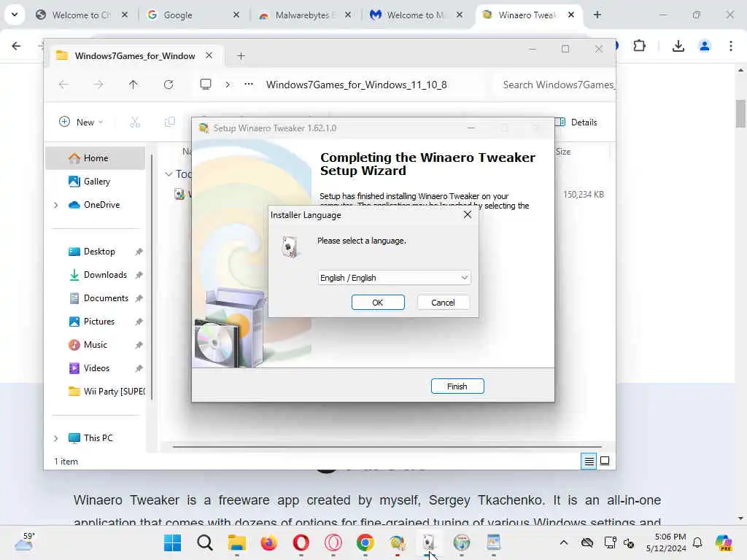Click the Windows7Games_for_Windows_11_10_8 path
The image size is (747, 560).
pos(356,85)
